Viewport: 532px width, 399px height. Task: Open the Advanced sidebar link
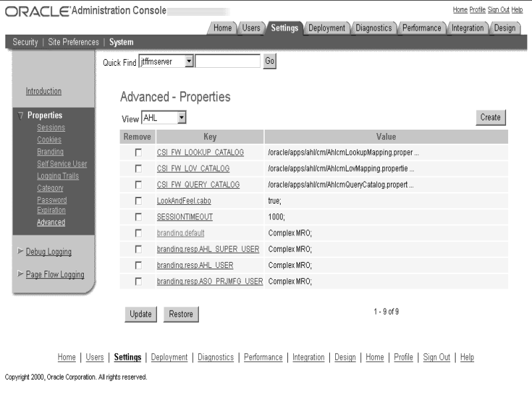click(51, 222)
